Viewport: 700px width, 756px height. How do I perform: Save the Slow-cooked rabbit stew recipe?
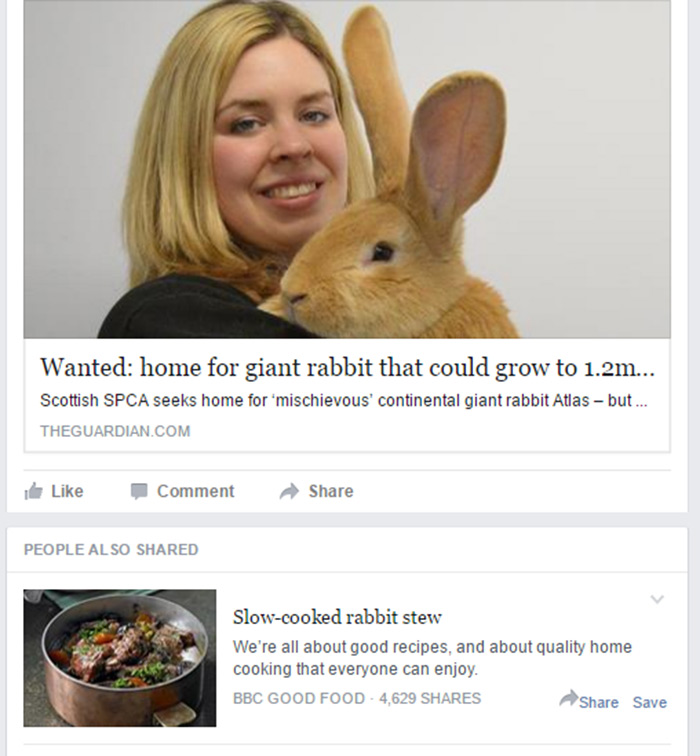(649, 702)
